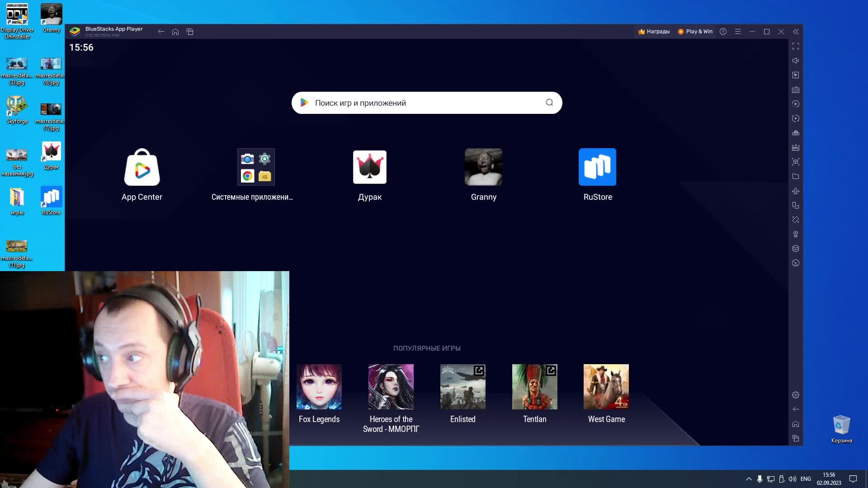868x488 pixels.
Task: Open the Награды rewards tab
Action: click(654, 32)
